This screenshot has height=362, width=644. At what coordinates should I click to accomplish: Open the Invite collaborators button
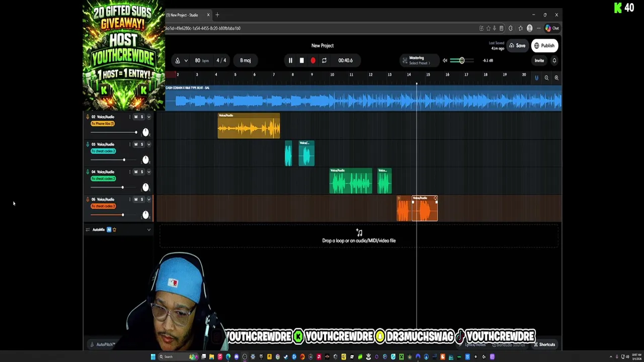tap(539, 60)
